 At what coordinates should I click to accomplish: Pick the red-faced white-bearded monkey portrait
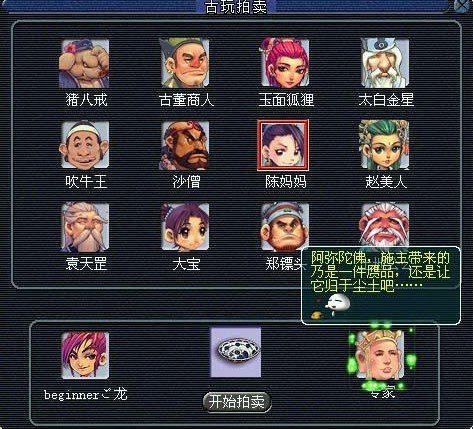[x=384, y=225]
